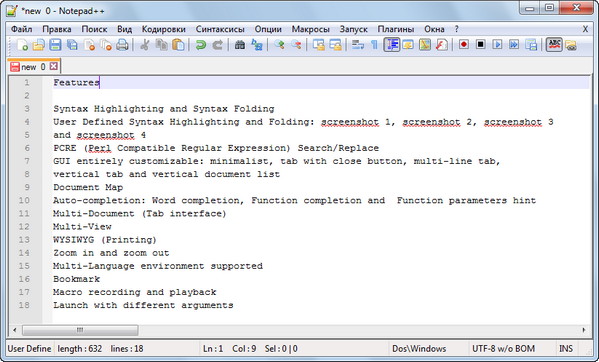Open the Синтаксисы menu
Screen dimensions: 599x362
coord(220,29)
